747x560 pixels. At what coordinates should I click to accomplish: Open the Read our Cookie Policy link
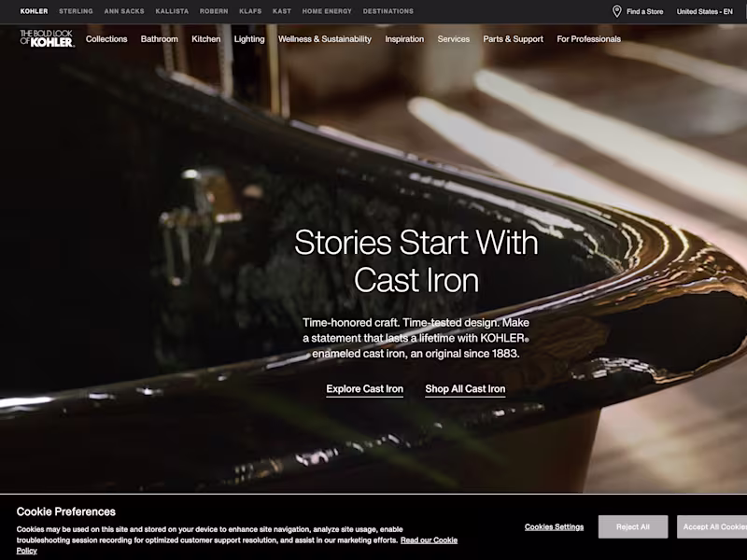(x=237, y=545)
